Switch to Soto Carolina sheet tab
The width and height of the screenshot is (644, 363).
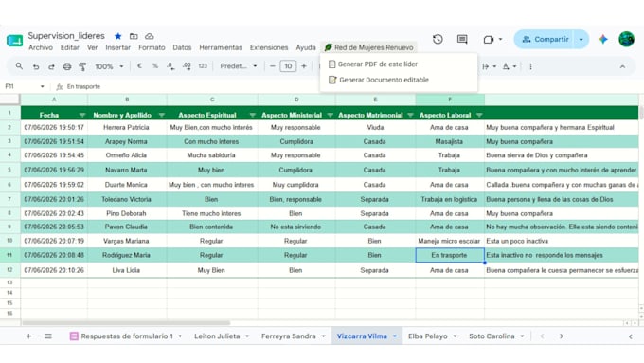coord(492,336)
